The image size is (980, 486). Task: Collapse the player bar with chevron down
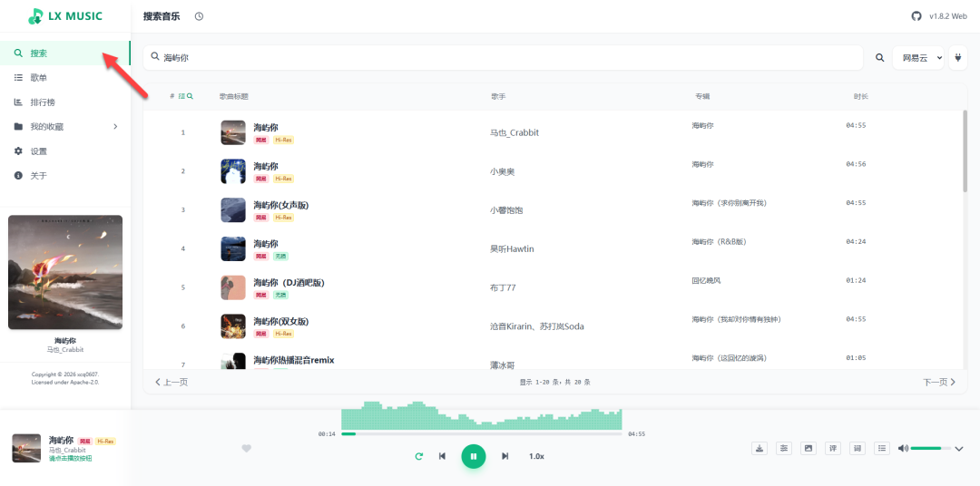[x=959, y=449]
